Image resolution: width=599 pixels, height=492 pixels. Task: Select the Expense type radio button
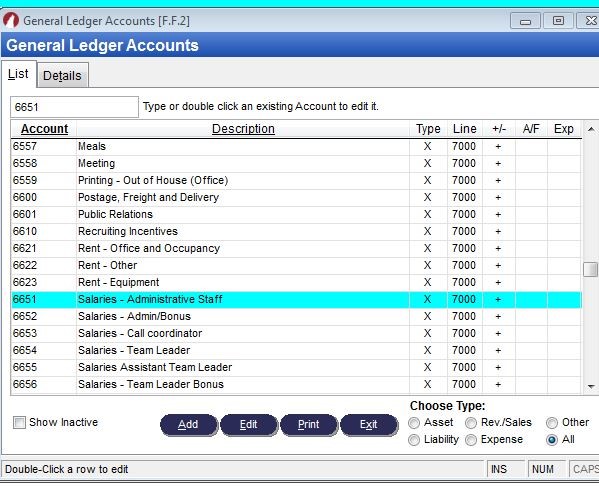[x=471, y=440]
